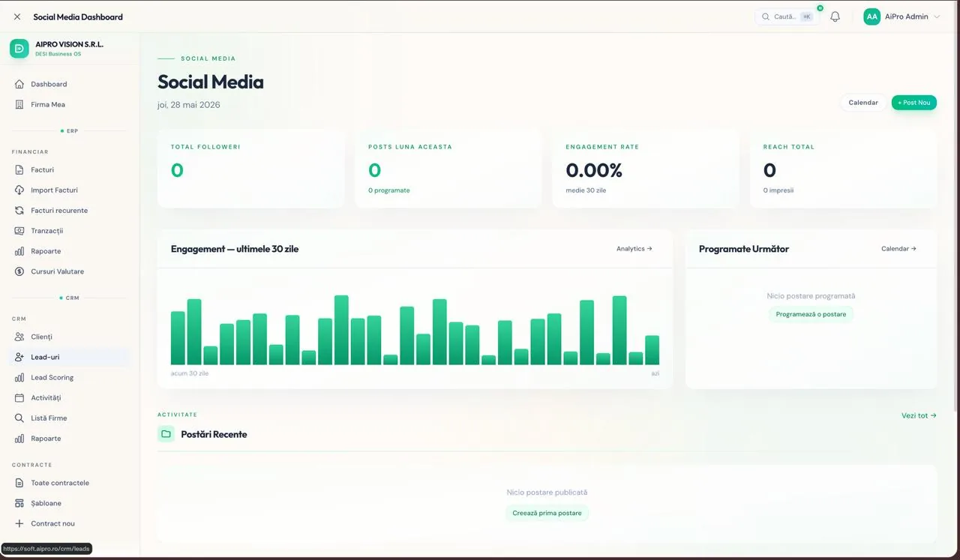Click the Activități calendar icon
Viewport: 960px width, 560px height.
pos(19,397)
